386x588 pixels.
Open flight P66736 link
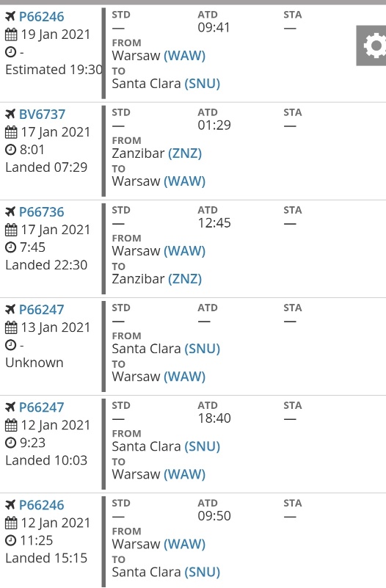tap(42, 212)
